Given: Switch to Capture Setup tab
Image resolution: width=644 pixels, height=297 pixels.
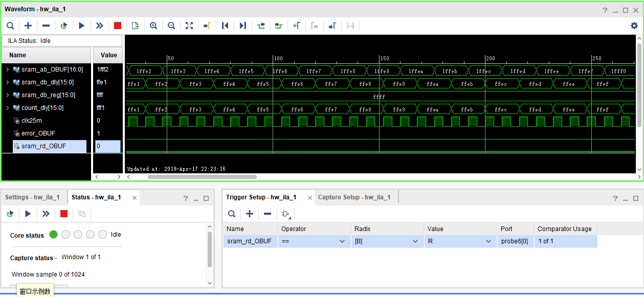Looking at the screenshot, I should click(354, 197).
